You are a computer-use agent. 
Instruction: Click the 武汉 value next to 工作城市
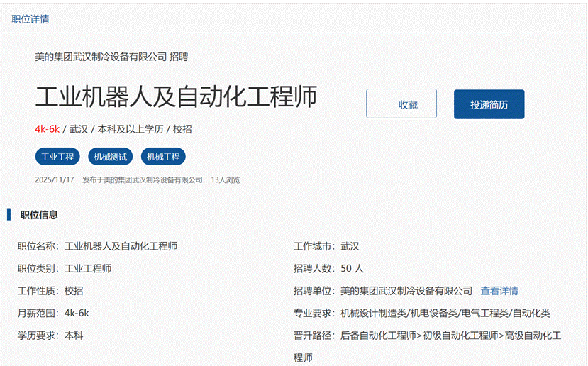(x=350, y=247)
